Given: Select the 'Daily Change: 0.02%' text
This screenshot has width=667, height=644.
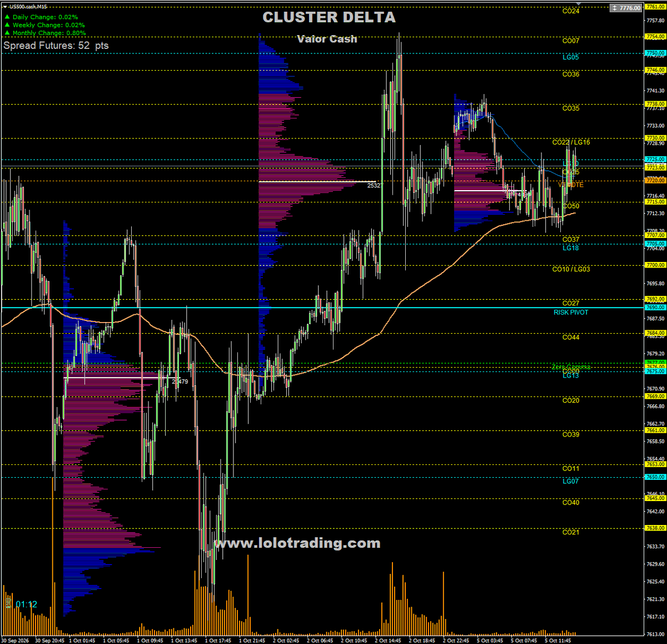Looking at the screenshot, I should (x=45, y=17).
